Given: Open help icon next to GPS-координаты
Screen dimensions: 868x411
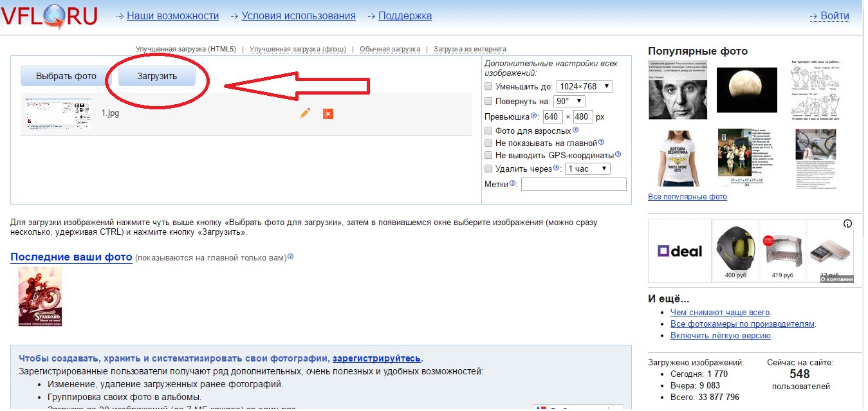Looking at the screenshot, I should pyautogui.click(x=618, y=154).
